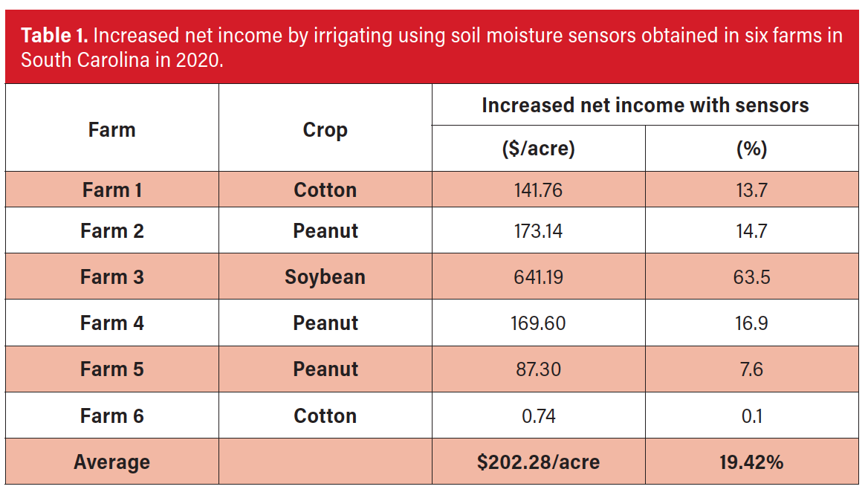
Task: Click the 169.60 value cell
Action: click(538, 323)
